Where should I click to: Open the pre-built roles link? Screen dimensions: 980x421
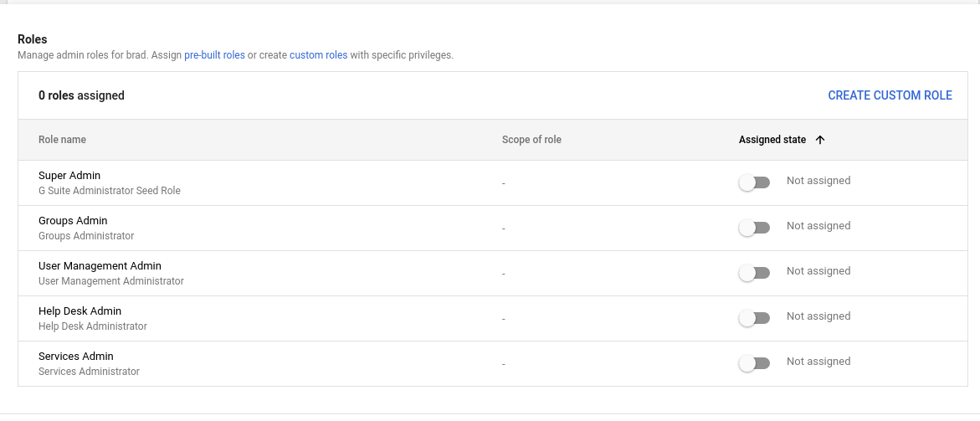point(214,55)
